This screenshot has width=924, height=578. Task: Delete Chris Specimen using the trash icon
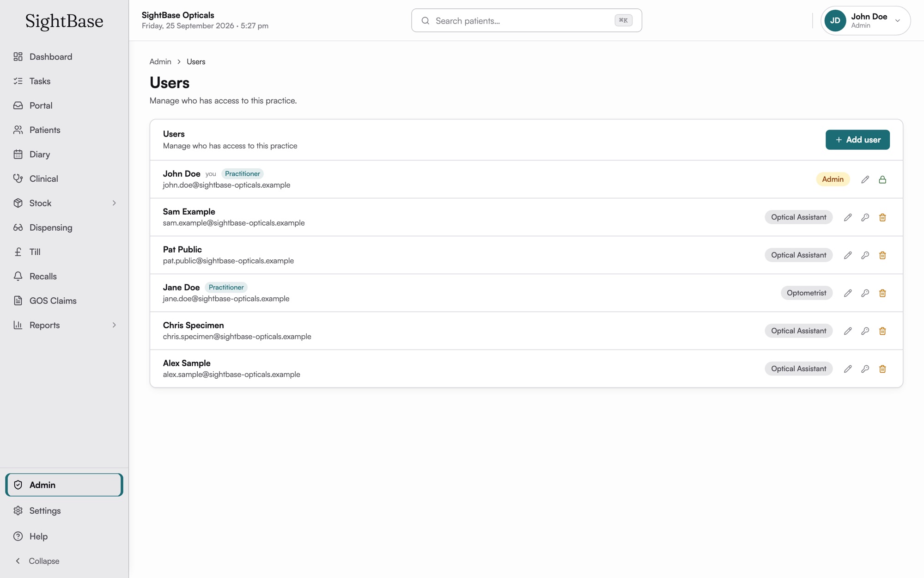[882, 331]
